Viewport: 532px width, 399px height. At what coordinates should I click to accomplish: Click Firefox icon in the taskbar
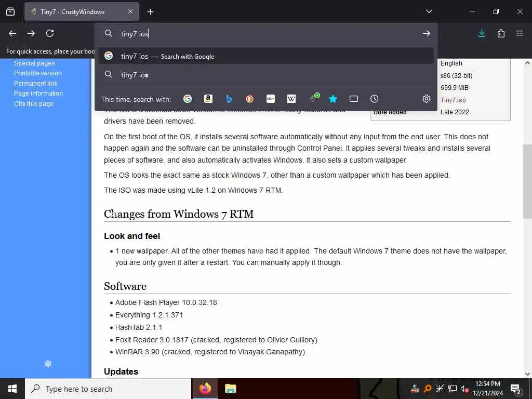coord(205,389)
